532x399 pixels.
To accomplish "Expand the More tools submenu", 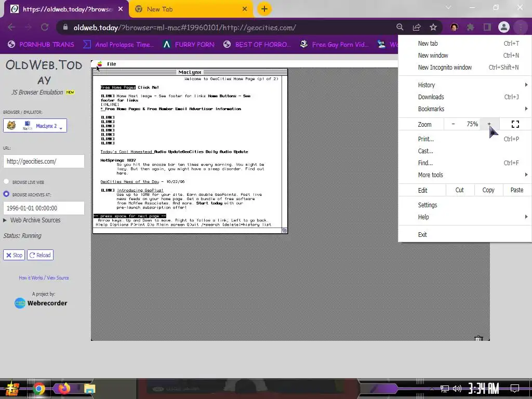I will [465, 175].
